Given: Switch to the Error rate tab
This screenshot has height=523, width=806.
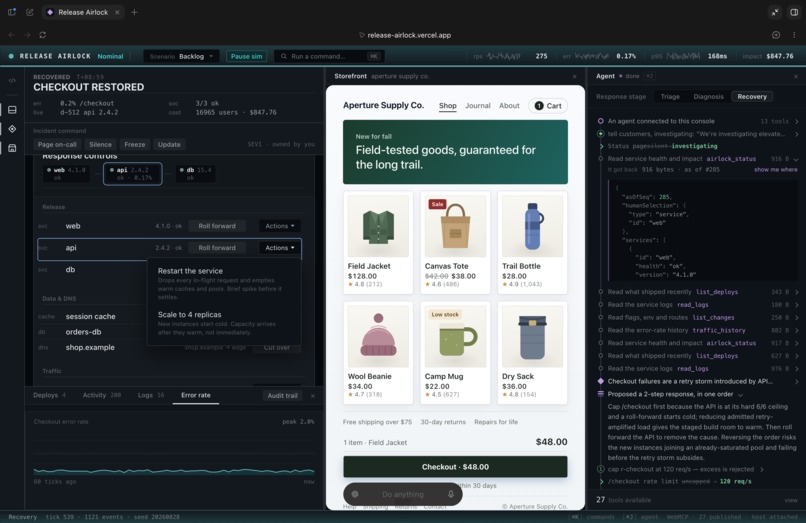Looking at the screenshot, I should [x=195, y=395].
